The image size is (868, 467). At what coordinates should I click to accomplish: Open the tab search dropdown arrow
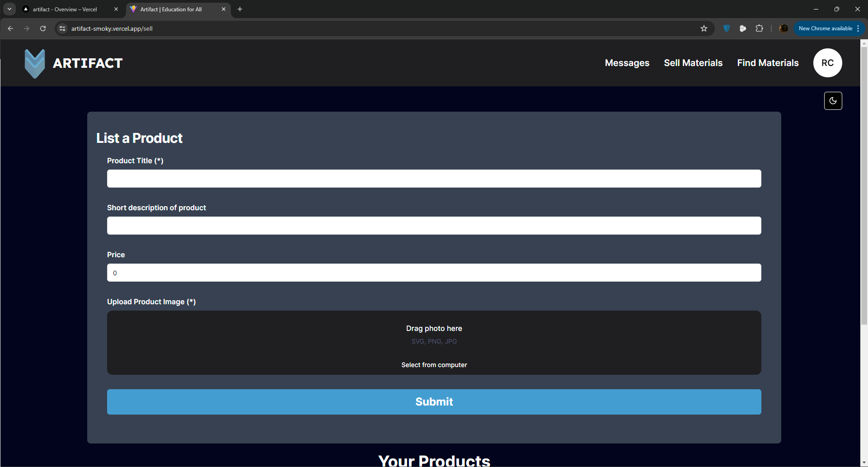[9, 9]
